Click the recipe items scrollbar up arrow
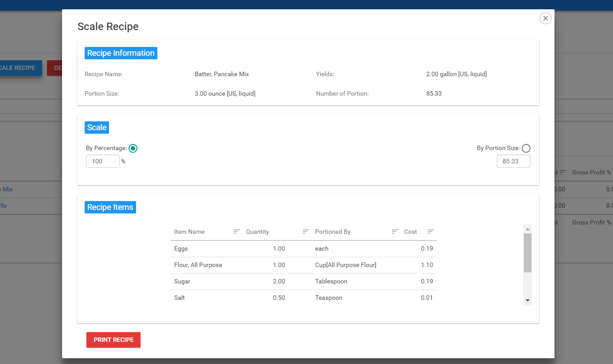Screen dimensions: 613x364 pos(527,229)
